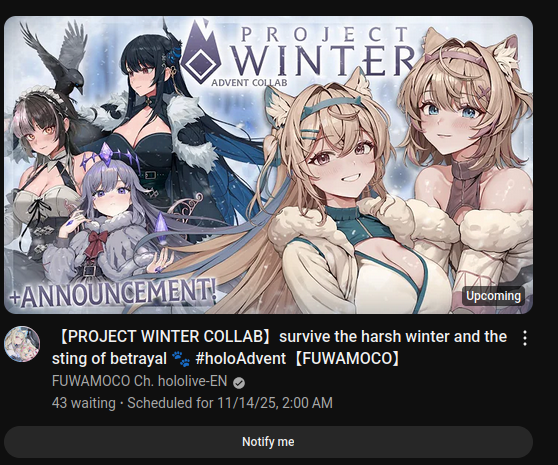Click the scheduled 11/14/25 2:00 AM text
558x465 pixels.
pos(230,403)
